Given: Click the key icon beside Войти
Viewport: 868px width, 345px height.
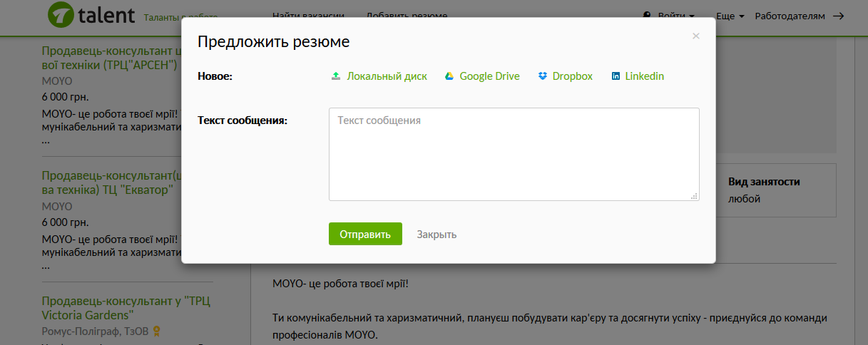Looking at the screenshot, I should (648, 16).
